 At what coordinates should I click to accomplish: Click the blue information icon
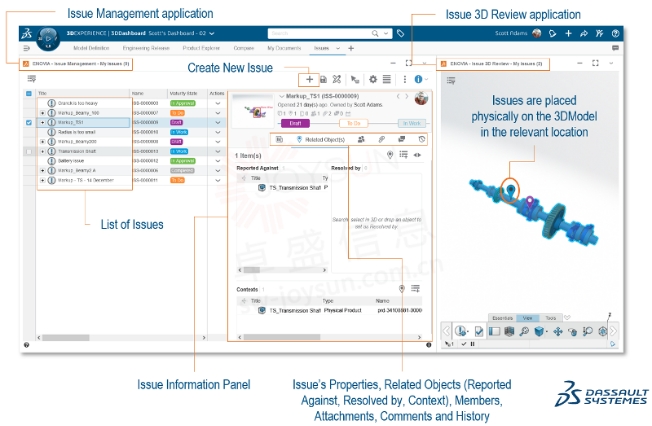418,79
